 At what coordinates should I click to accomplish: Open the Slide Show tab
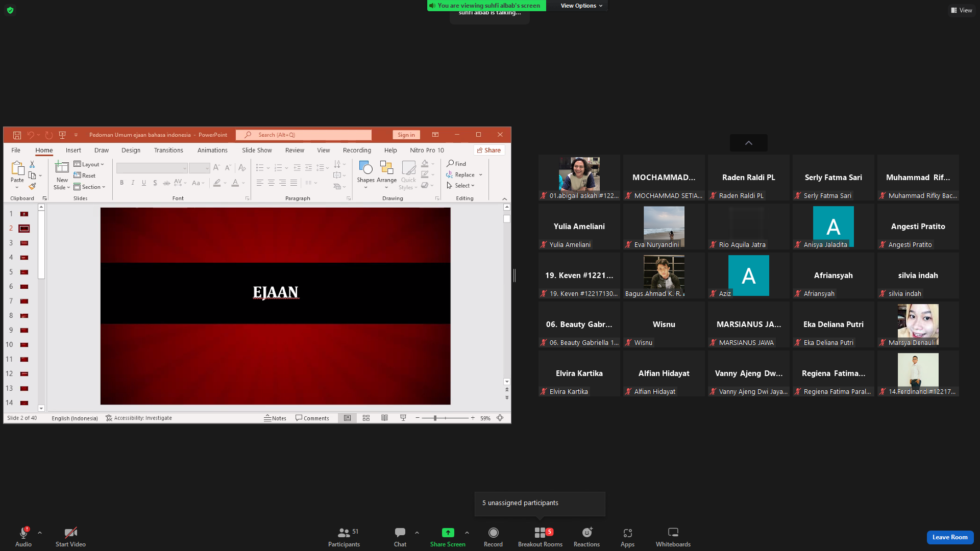coord(257,151)
